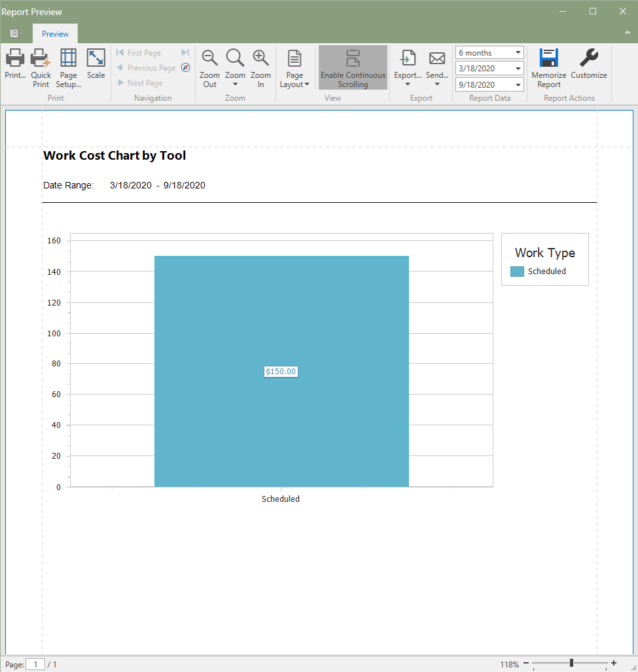Click Zoom Out magnifier
Image resolution: width=638 pixels, height=672 pixels.
209,58
